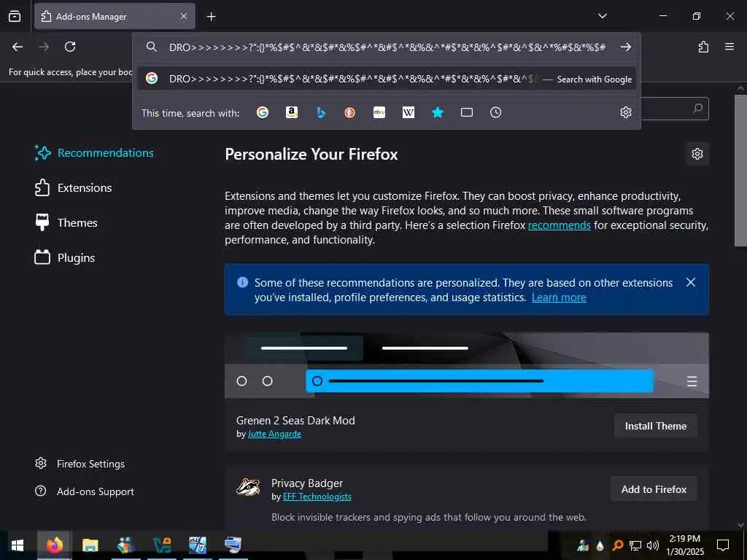Image resolution: width=747 pixels, height=560 pixels.
Task: Click Firefox icon in taskbar
Action: tap(54, 545)
